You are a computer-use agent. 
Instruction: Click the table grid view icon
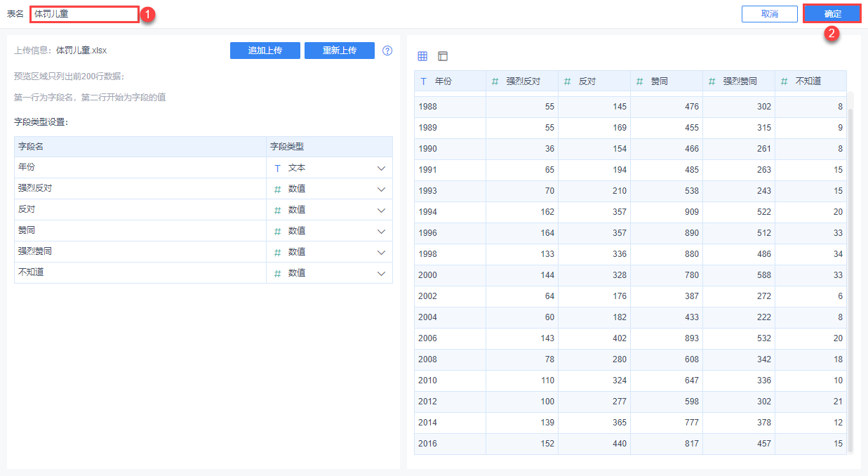click(x=422, y=56)
